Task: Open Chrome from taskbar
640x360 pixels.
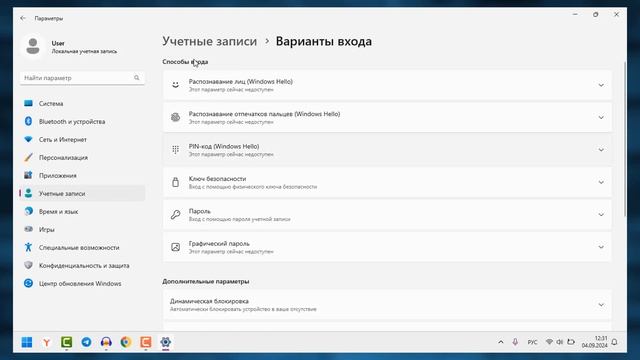Action: click(x=126, y=342)
